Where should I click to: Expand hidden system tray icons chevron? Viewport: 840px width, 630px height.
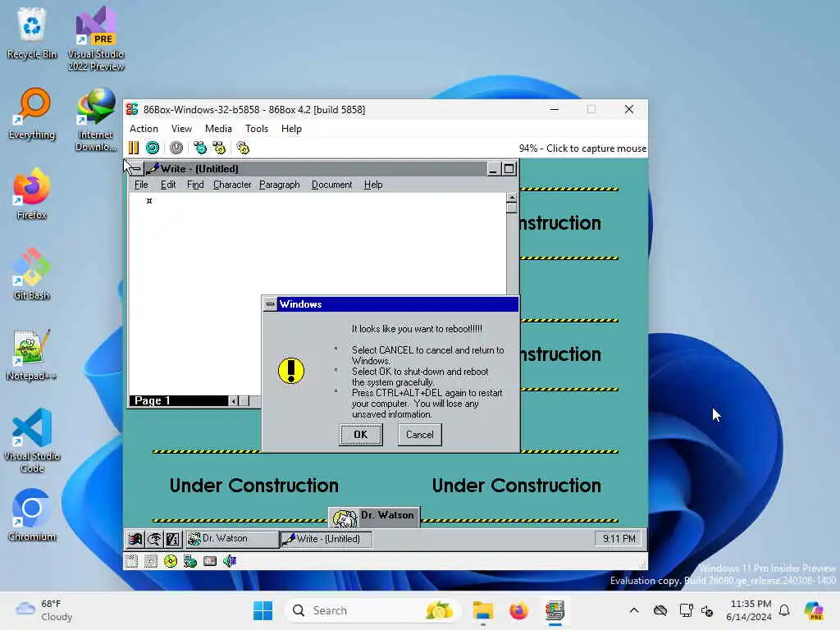pyautogui.click(x=634, y=610)
